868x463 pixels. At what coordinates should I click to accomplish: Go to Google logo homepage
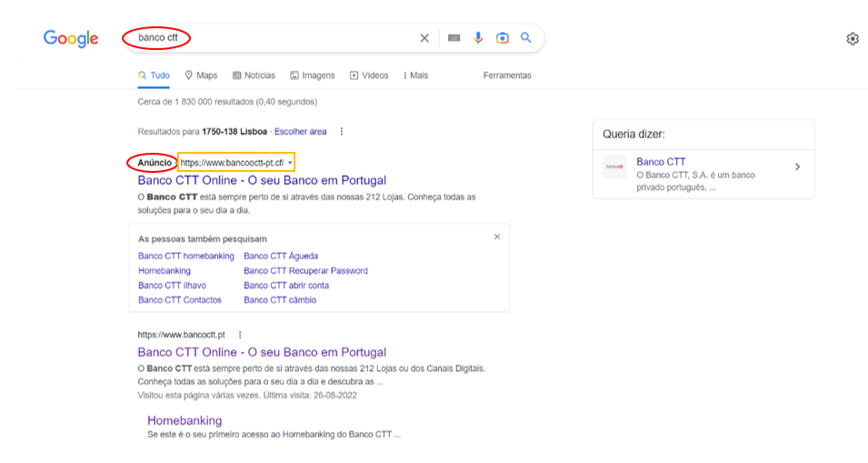(x=71, y=39)
